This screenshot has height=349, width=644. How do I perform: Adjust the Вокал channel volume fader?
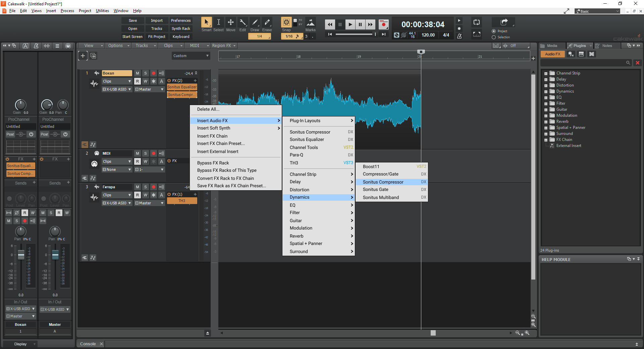(21, 255)
